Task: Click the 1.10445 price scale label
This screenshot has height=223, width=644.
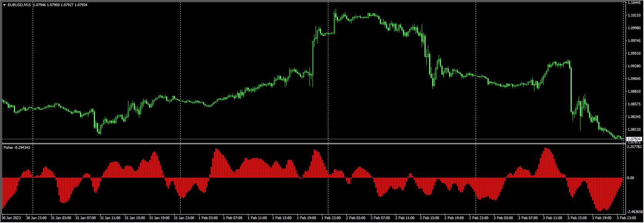Action: pyautogui.click(x=634, y=3)
